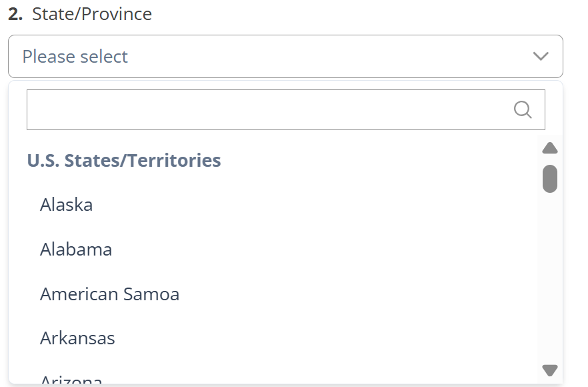Collapse the dropdown using its chevron arrow

click(x=541, y=57)
